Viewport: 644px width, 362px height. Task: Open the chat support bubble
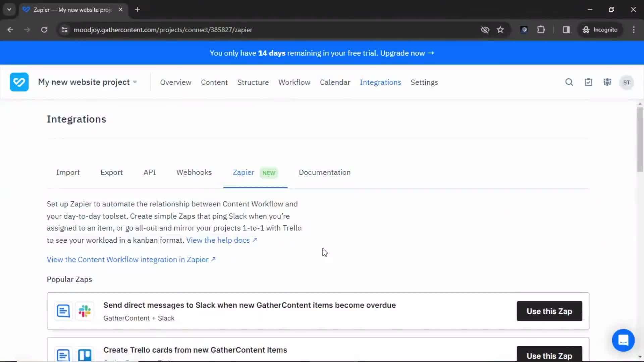coord(623,340)
